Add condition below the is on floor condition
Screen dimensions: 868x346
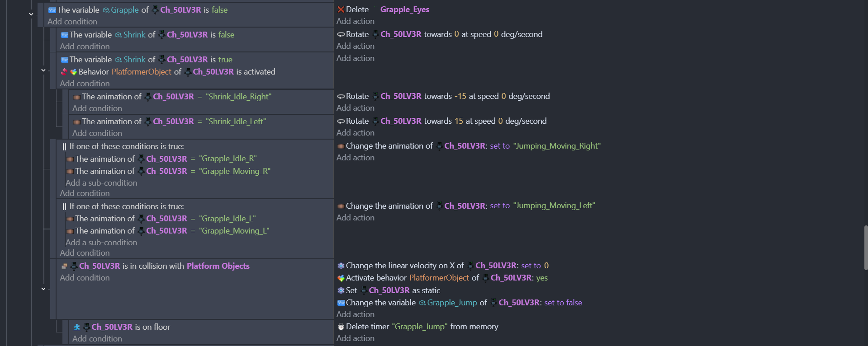[97, 339]
